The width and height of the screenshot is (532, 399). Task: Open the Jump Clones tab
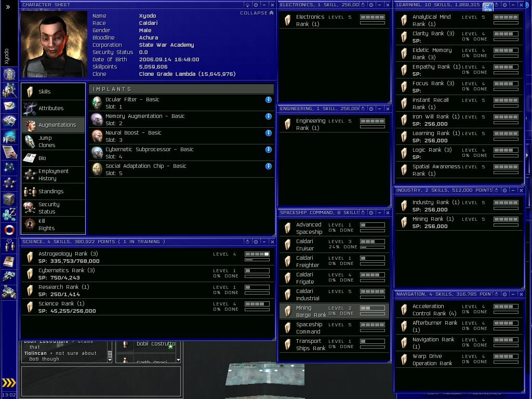[54, 141]
